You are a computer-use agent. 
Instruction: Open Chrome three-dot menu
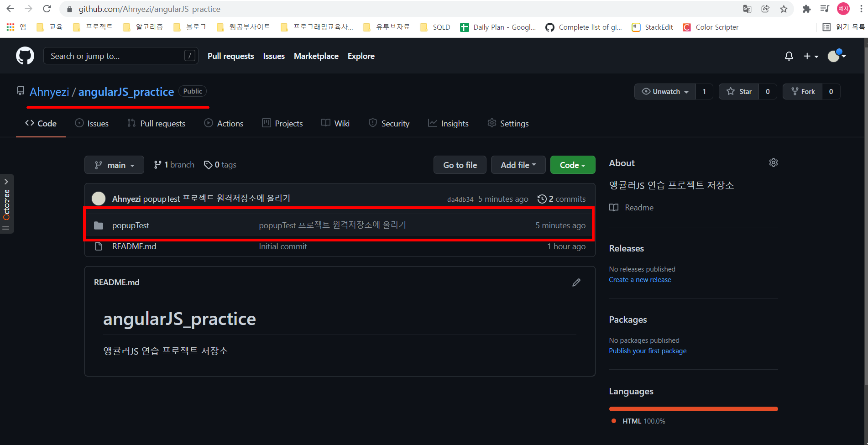(x=861, y=9)
